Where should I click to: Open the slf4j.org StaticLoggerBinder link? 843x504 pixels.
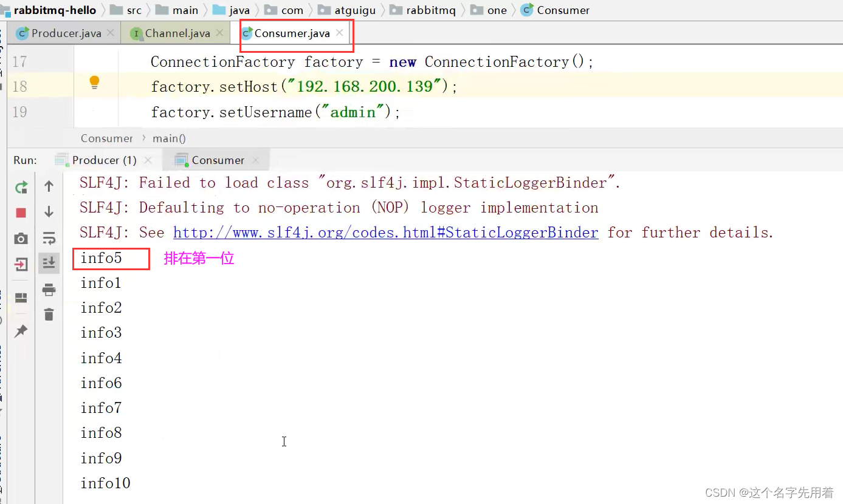pyautogui.click(x=386, y=233)
